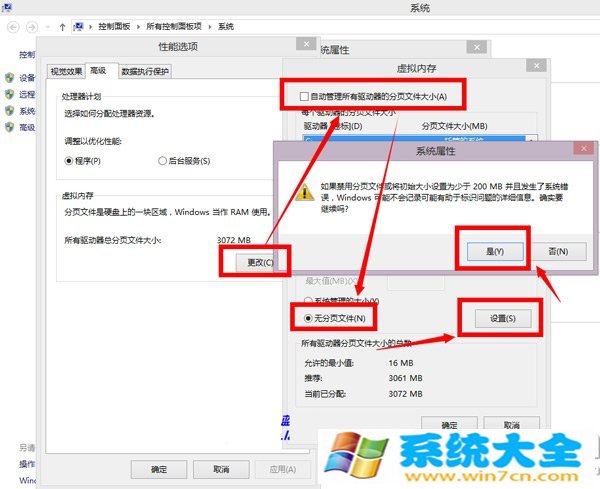Click the shield icon beside 系统
This screenshot has width=600, height=489.
[9, 111]
